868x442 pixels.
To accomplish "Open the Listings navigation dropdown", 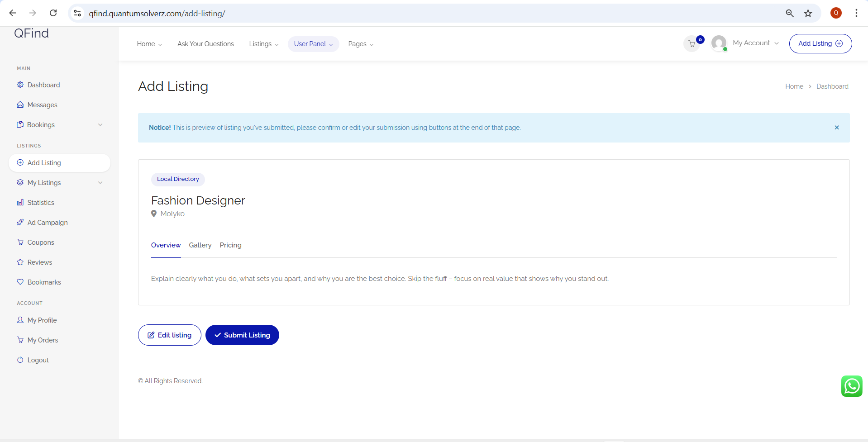I will click(263, 44).
